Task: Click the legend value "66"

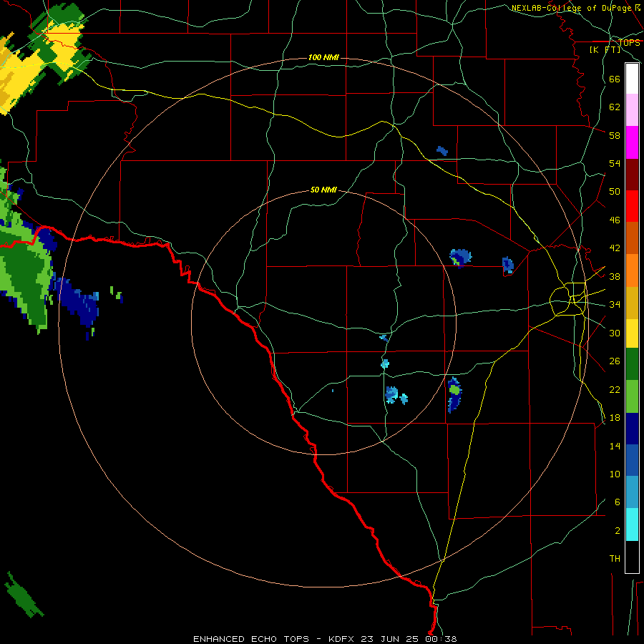Action: pyautogui.click(x=615, y=79)
